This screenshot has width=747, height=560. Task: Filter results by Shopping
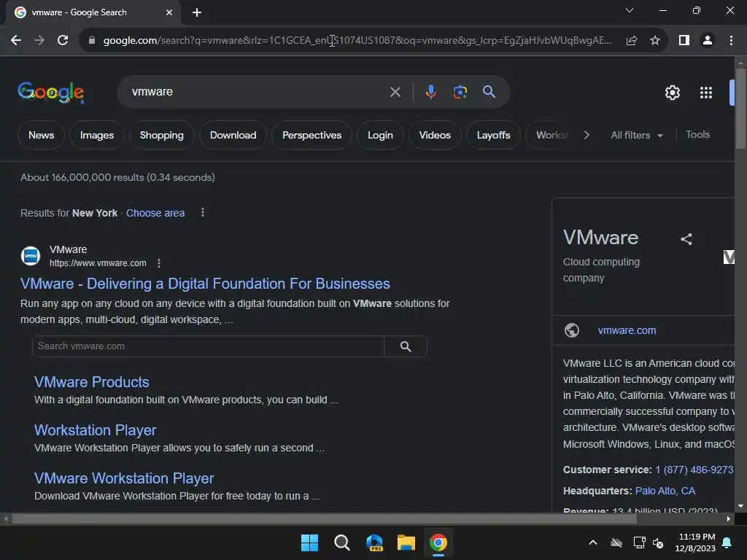pos(161,135)
